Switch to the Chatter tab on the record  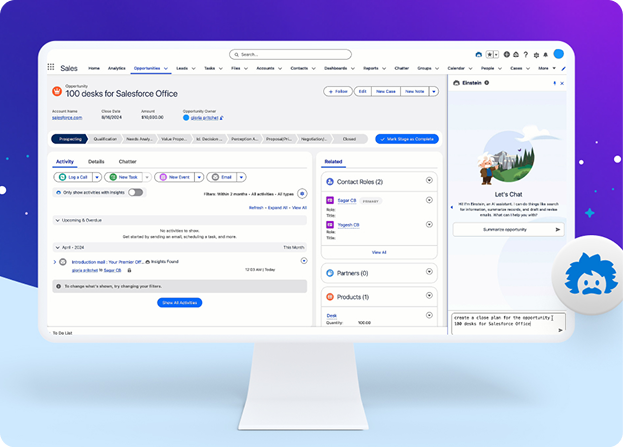[x=128, y=162]
